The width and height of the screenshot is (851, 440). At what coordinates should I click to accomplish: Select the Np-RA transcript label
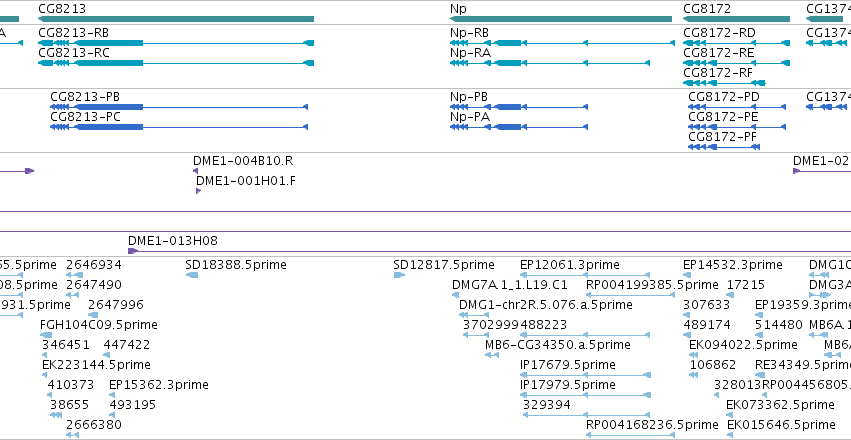pos(470,53)
